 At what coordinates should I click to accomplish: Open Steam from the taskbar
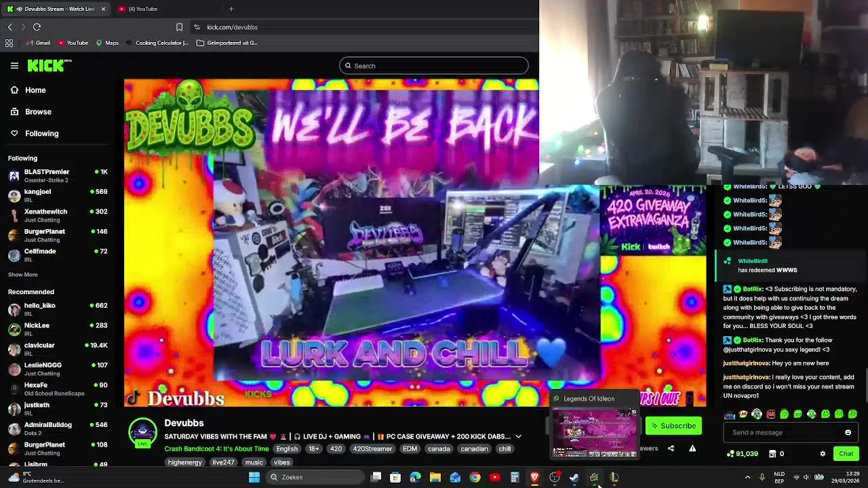(x=574, y=477)
